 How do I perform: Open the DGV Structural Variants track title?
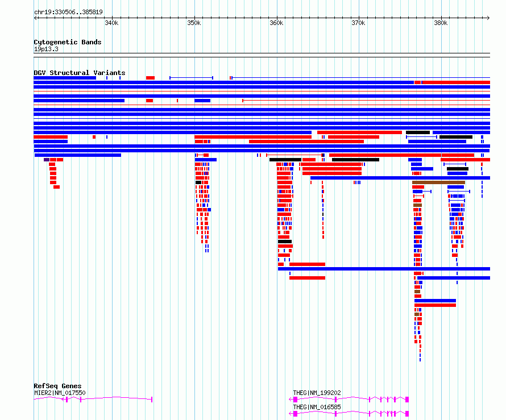(x=80, y=73)
